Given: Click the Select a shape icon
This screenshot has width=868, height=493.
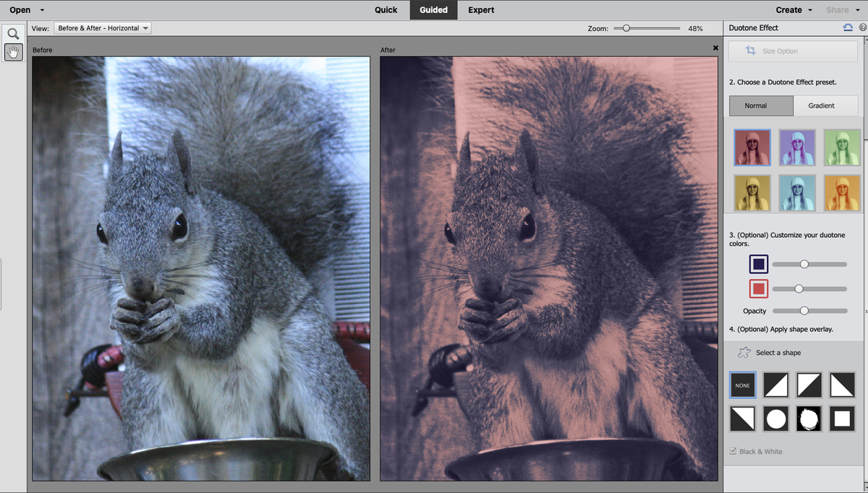Looking at the screenshot, I should 744,353.
